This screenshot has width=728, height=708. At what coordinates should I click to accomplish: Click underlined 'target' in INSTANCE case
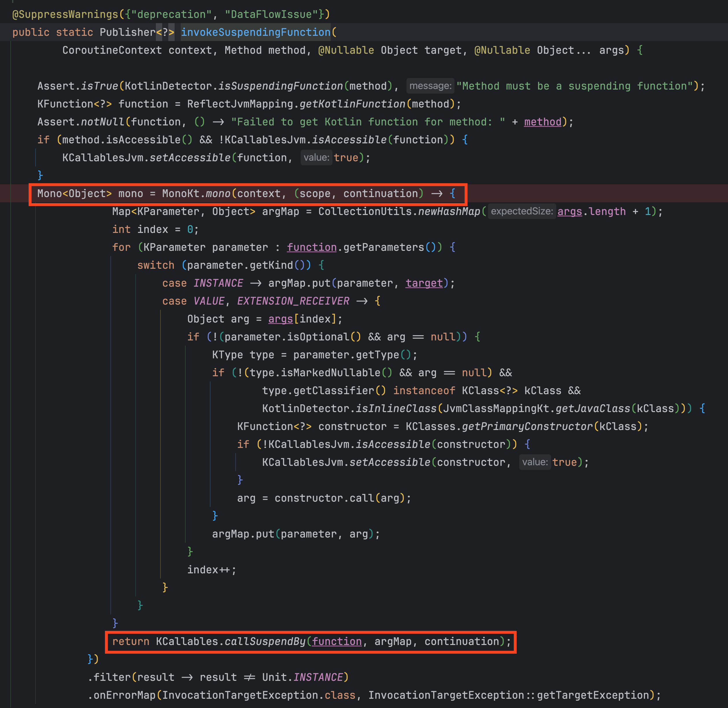[424, 283]
